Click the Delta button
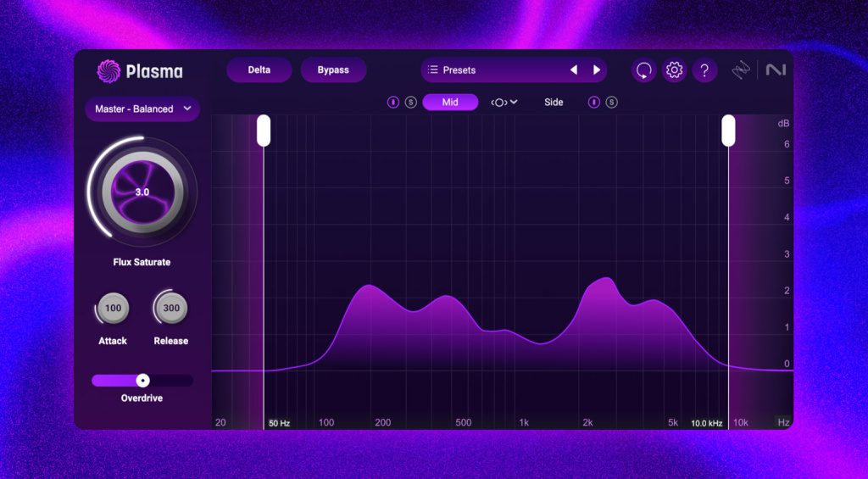Screen dimensions: 868x479 (259, 70)
